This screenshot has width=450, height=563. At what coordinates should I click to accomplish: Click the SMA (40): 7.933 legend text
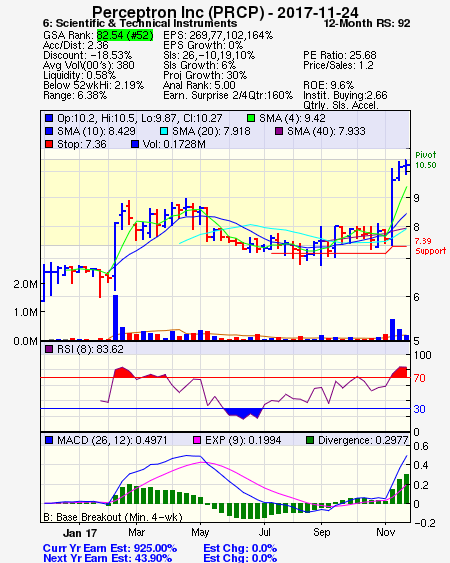point(326,131)
